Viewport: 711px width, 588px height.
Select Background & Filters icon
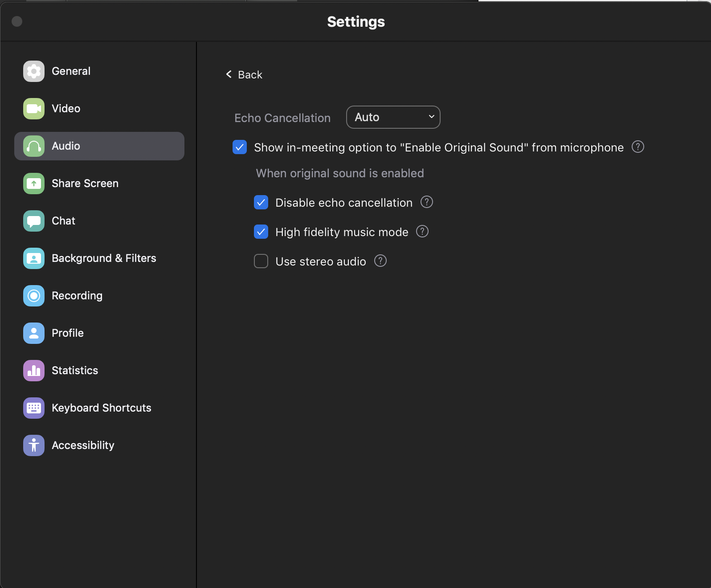tap(34, 258)
